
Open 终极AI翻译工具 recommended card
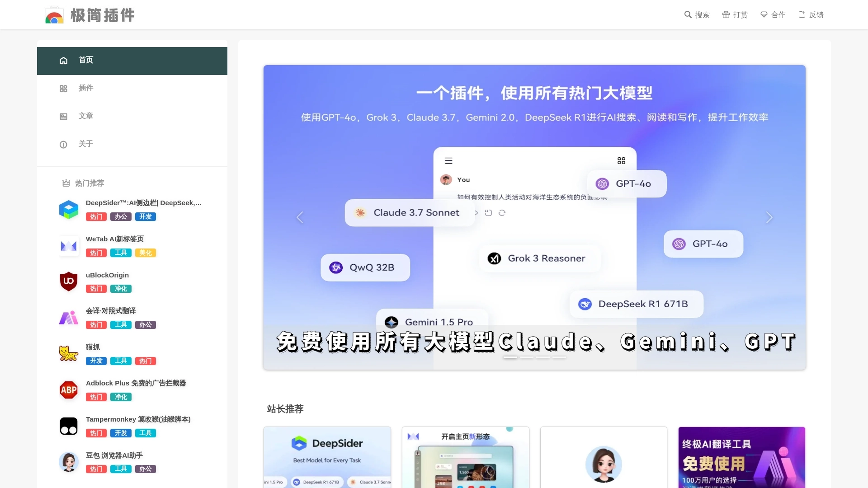point(742,457)
